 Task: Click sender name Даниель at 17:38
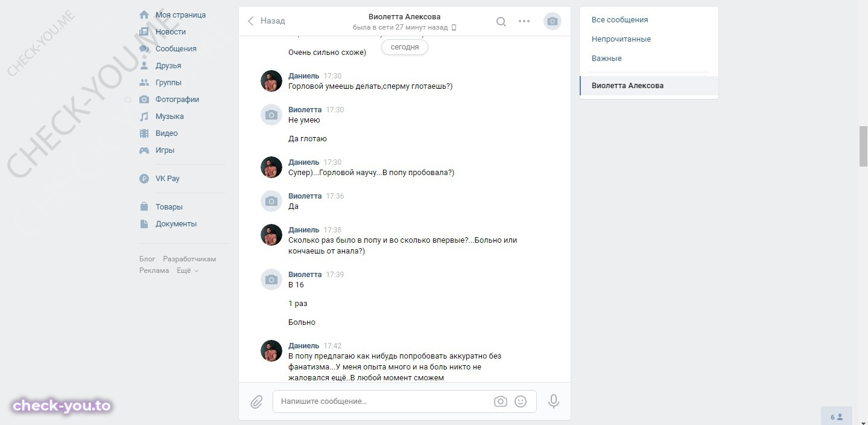304,229
